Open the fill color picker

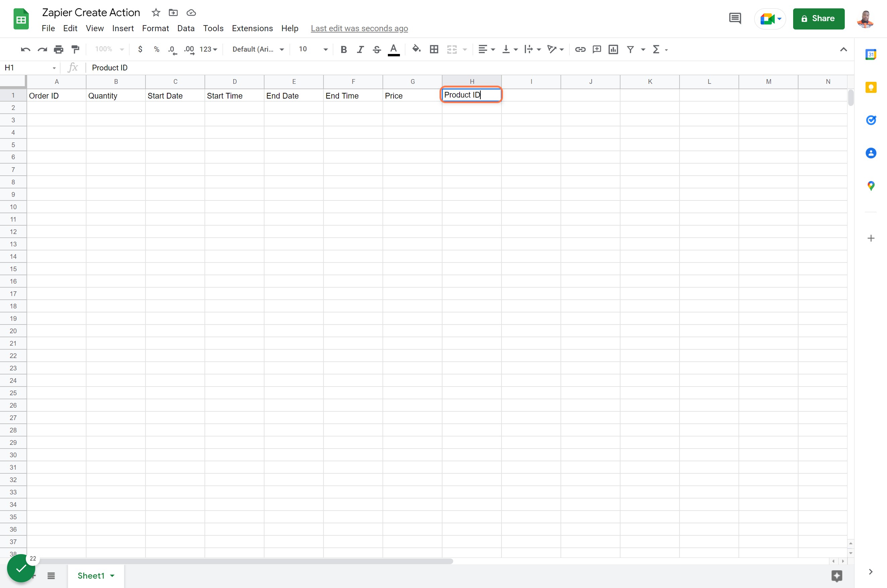point(416,49)
